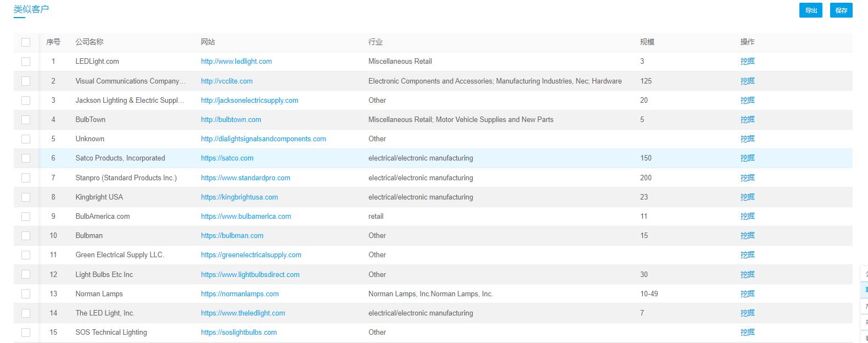Click 挖掘 for Green Electrical Supply LLC
This screenshot has width=868, height=343.
[747, 255]
